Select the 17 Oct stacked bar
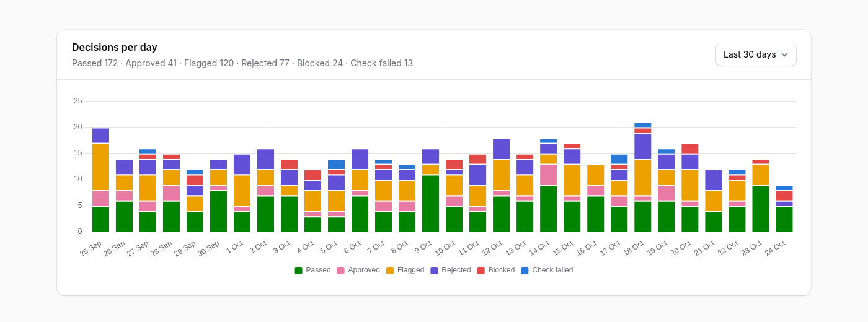 [x=619, y=193]
